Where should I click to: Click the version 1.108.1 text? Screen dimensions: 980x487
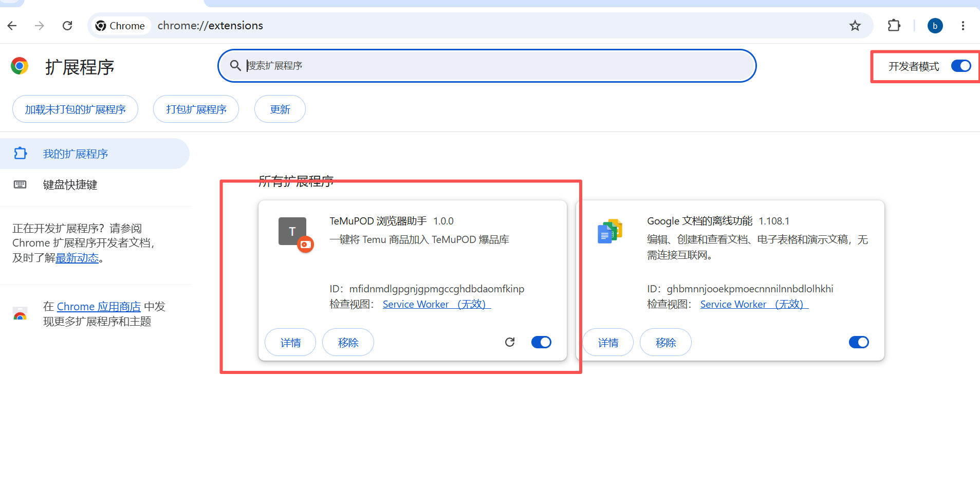(774, 221)
